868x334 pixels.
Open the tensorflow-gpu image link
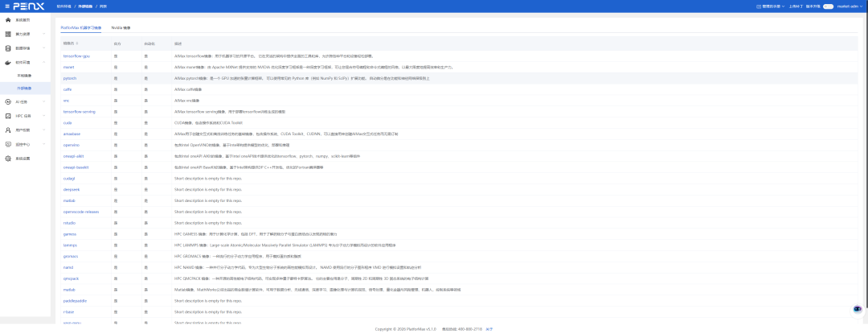(x=76, y=56)
